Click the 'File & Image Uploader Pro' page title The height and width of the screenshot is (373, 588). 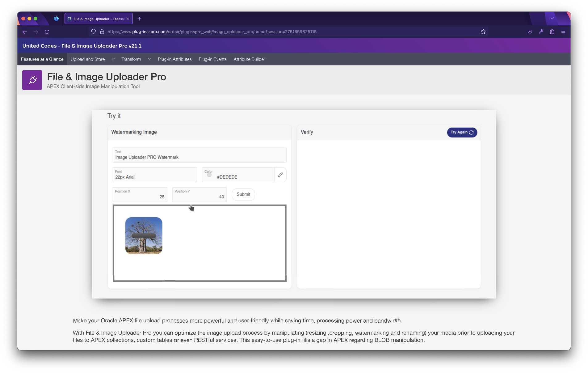[107, 77]
